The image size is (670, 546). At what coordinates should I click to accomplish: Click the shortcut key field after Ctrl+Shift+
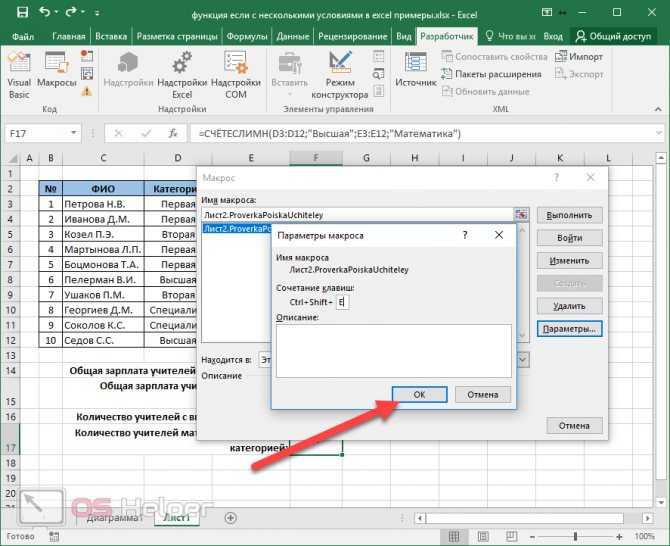342,302
